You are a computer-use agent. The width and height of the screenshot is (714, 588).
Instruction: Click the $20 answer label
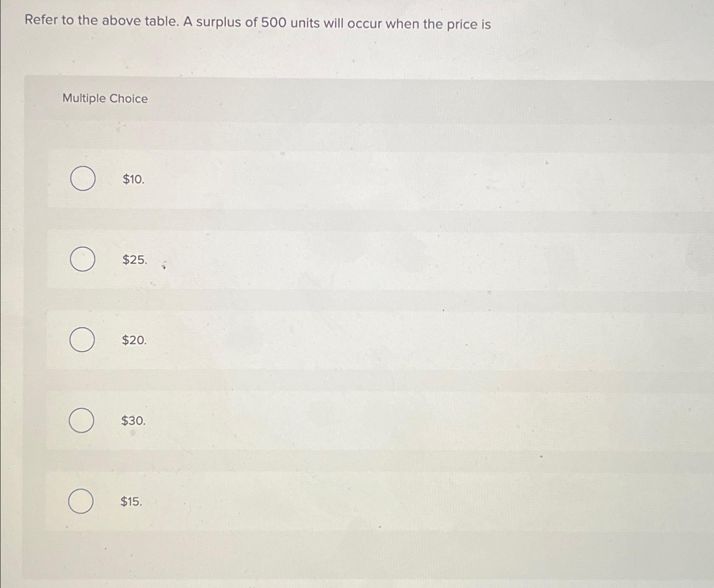tap(133, 341)
